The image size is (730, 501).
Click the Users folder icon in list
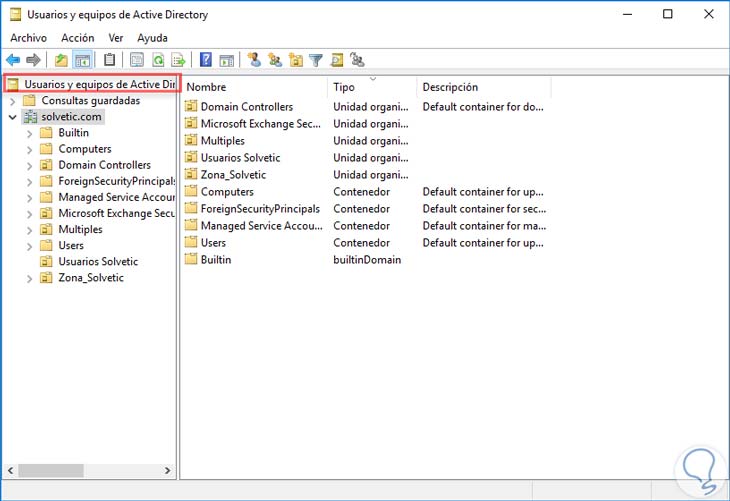[x=191, y=243]
